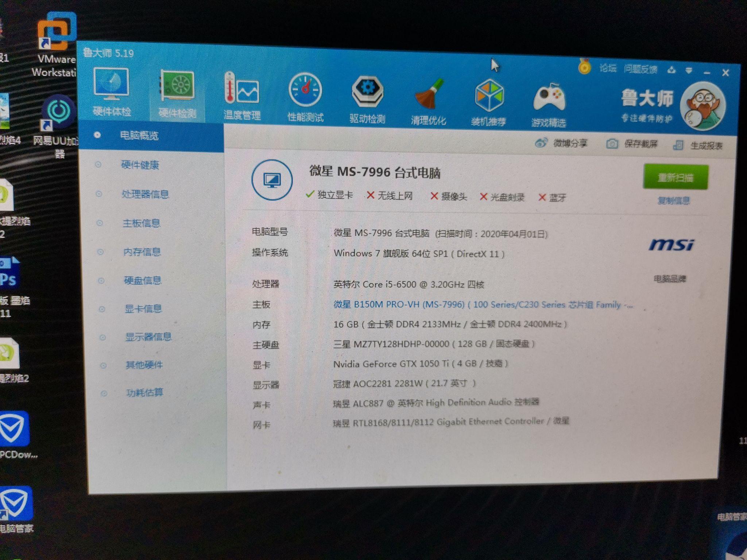Click the MSI brand logo
747x560 pixels.
click(x=671, y=245)
